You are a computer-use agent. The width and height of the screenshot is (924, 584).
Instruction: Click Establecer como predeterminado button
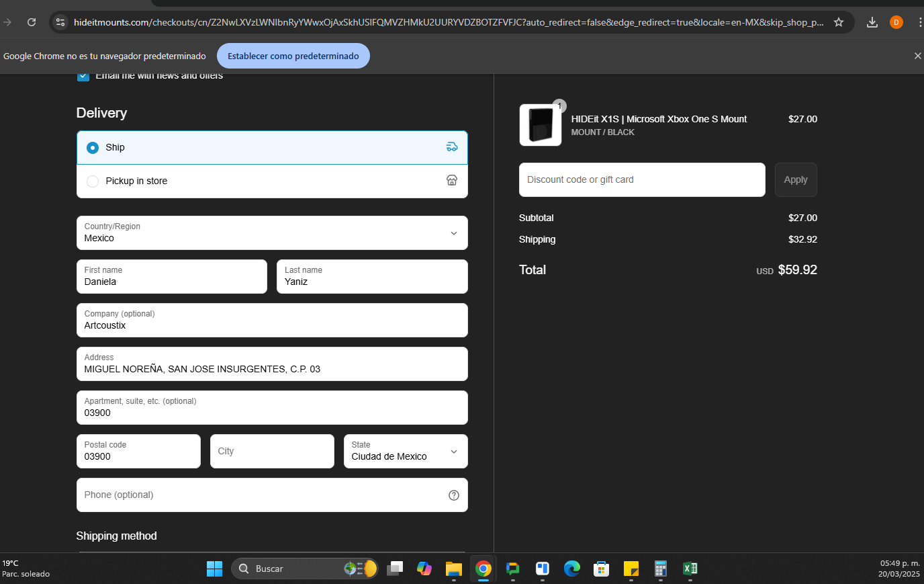(x=293, y=56)
